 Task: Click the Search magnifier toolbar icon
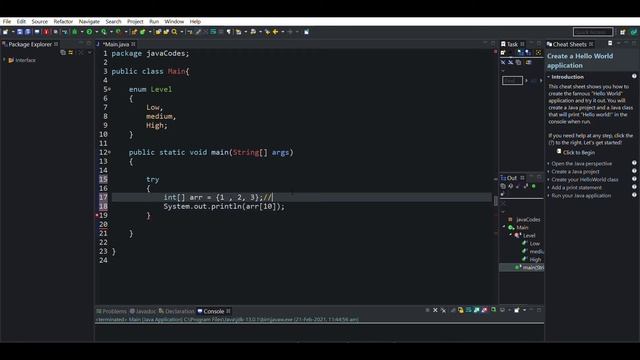tap(174, 32)
